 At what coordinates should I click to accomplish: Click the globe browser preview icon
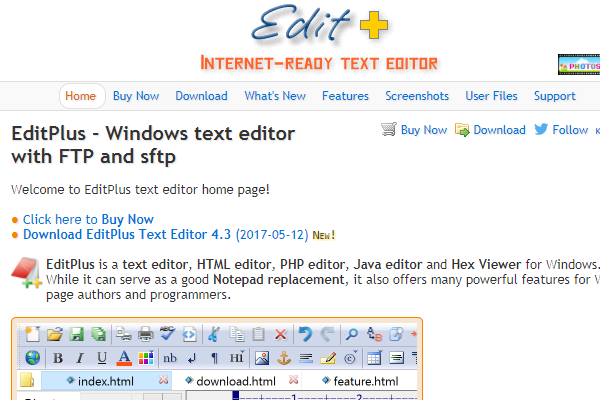coord(32,358)
